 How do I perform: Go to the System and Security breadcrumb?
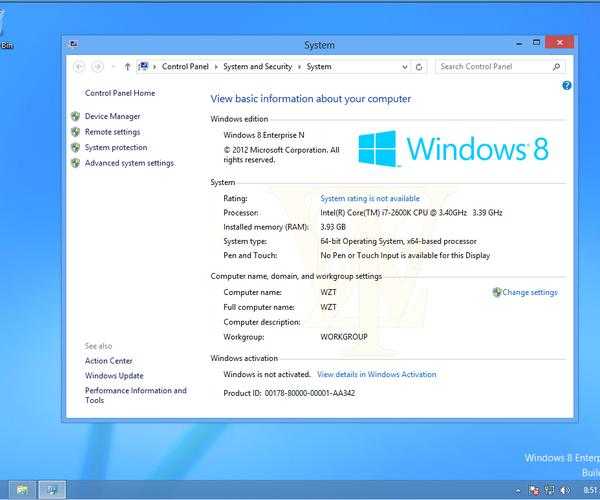pos(258,67)
